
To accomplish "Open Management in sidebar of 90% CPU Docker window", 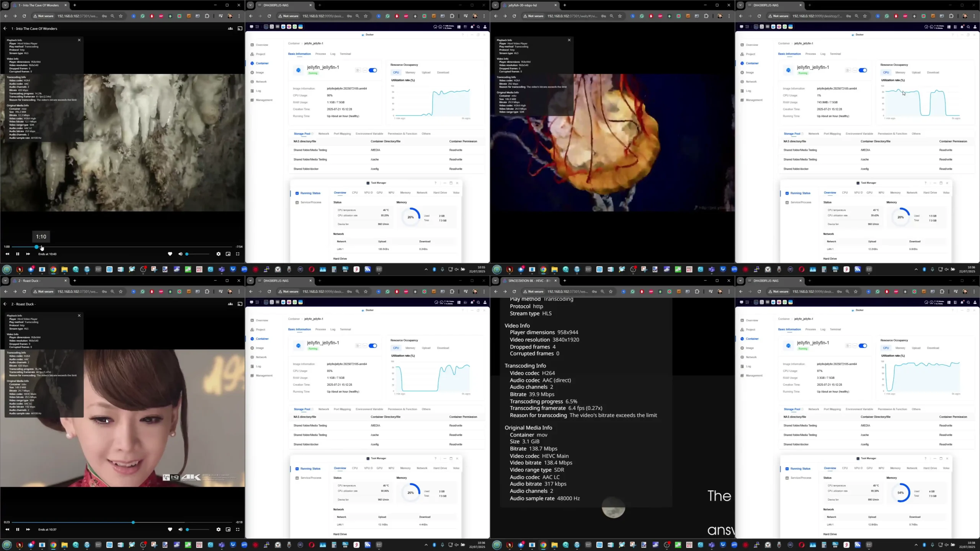I will [261, 100].
